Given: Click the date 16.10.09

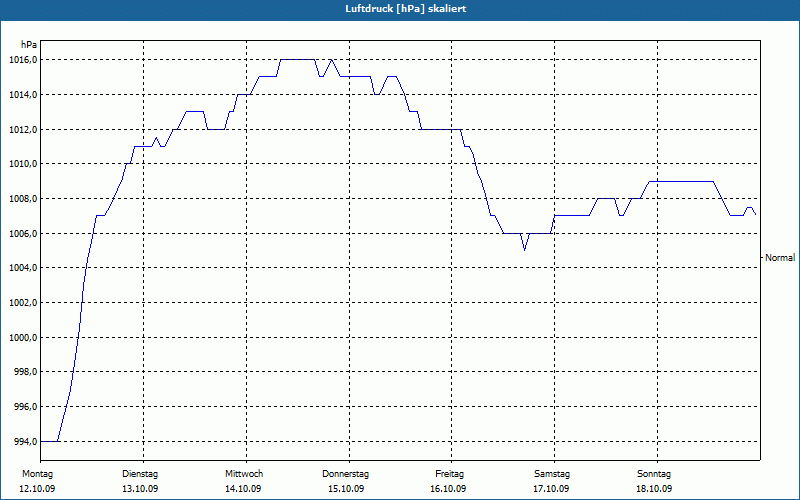Looking at the screenshot, I should pyautogui.click(x=448, y=489).
